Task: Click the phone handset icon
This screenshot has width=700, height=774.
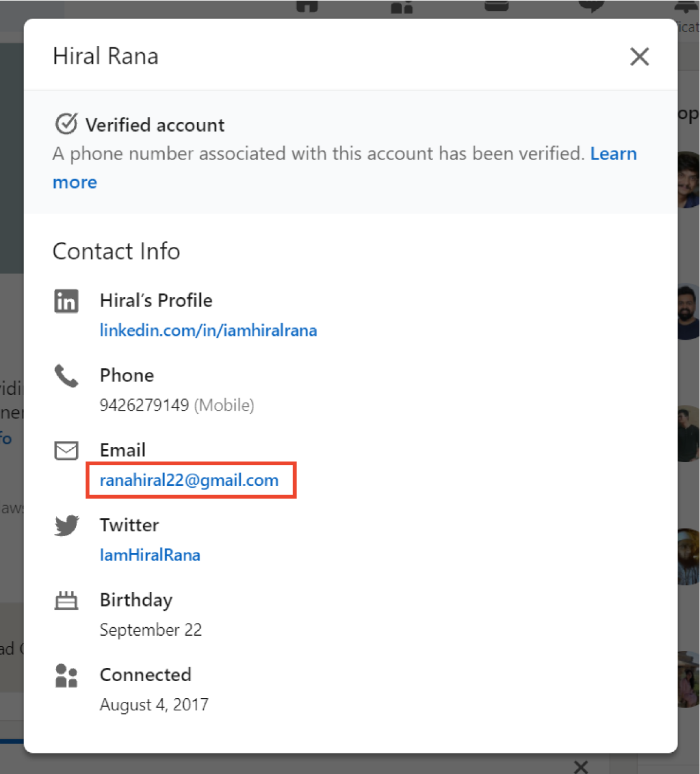Action: 67,376
